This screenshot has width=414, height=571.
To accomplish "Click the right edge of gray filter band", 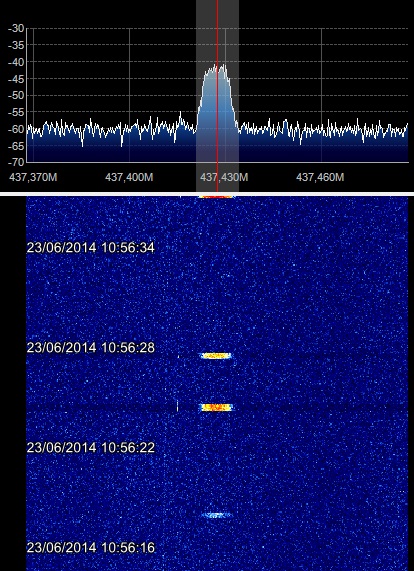I will pos(238,95).
